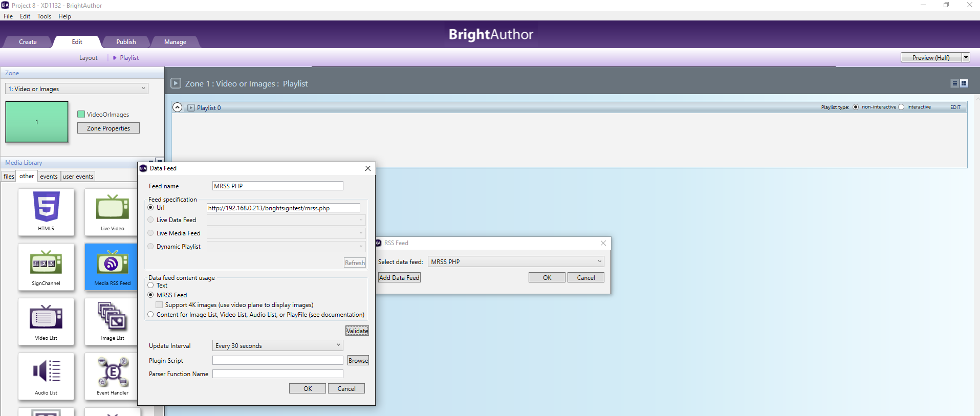
Task: Switch to the Create tab
Action: pyautogui.click(x=28, y=42)
